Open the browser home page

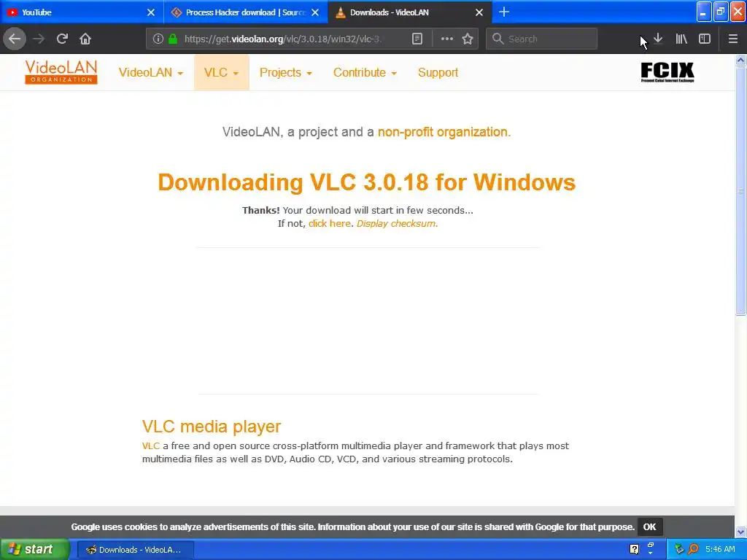click(x=85, y=39)
